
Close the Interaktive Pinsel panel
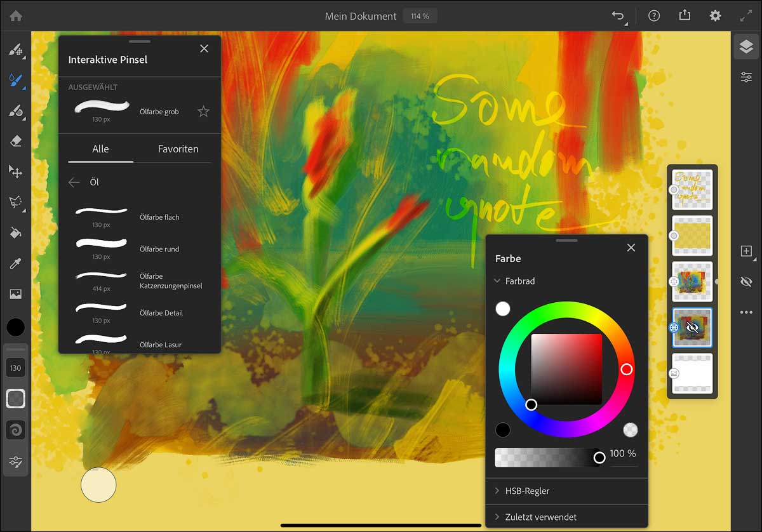[x=204, y=48]
